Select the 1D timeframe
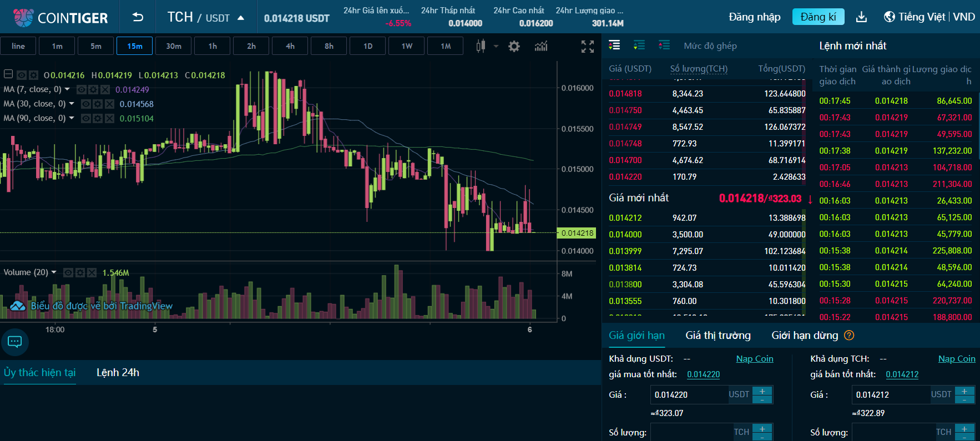The image size is (980, 441). coord(368,46)
